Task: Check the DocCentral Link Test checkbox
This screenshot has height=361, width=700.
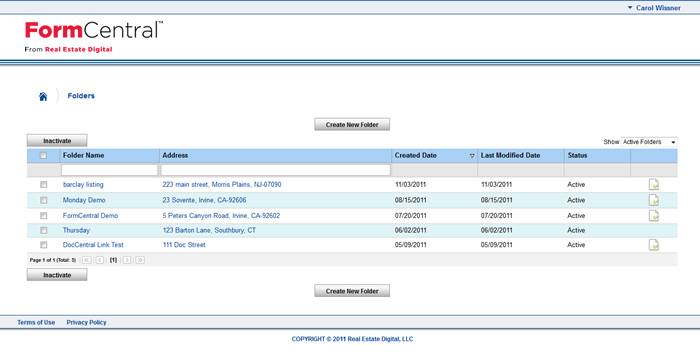Action: point(43,245)
